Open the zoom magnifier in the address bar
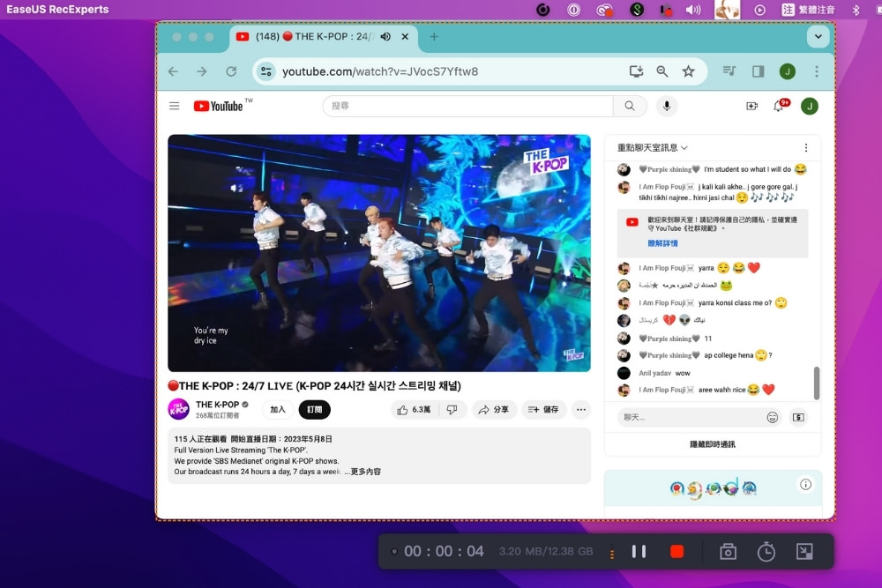 click(x=662, y=71)
